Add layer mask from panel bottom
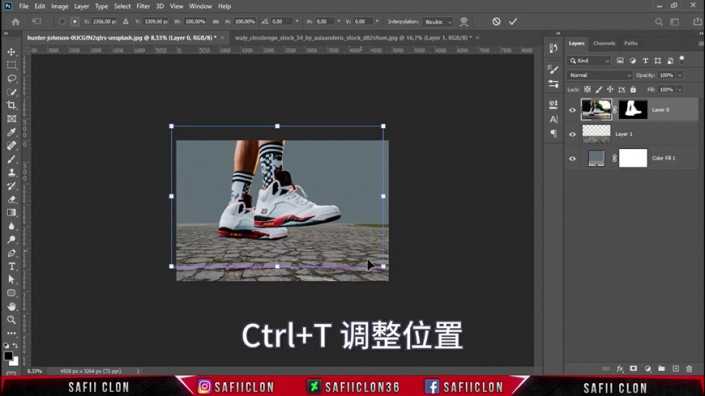The width and height of the screenshot is (705, 396). (634, 369)
